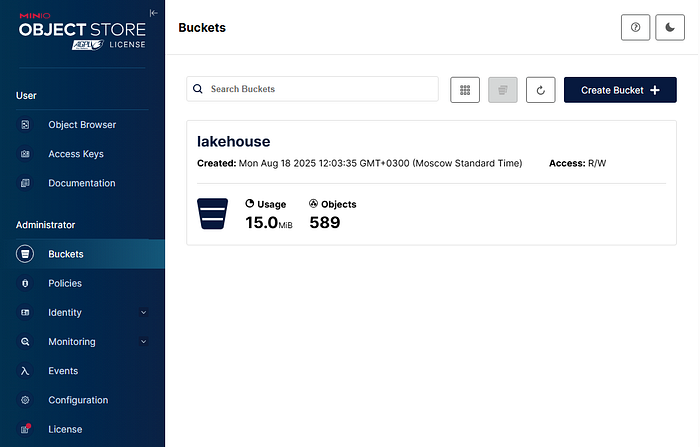The height and width of the screenshot is (447, 700).
Task: Go to Policies page
Action: pos(82,284)
